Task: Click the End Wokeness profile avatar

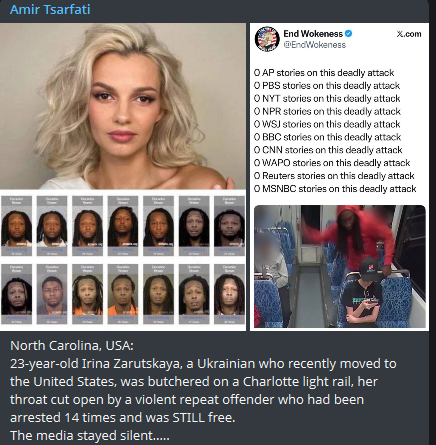Action: pyautogui.click(x=267, y=39)
